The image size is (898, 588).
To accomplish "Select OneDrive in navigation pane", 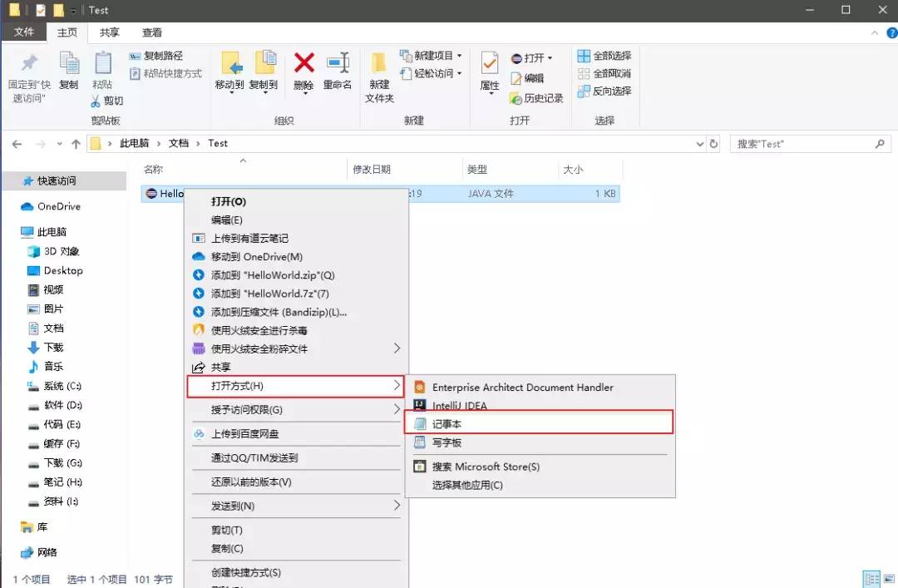I will [51, 206].
